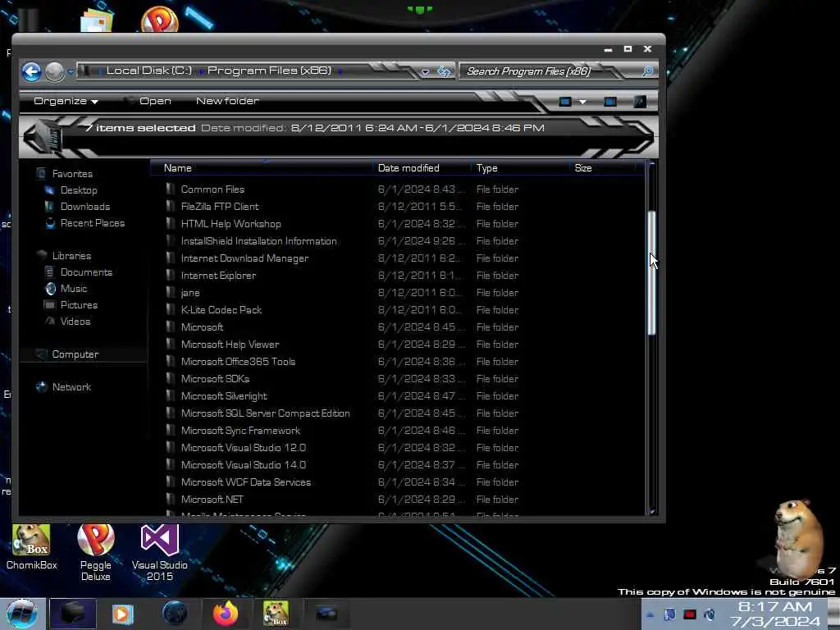
Task: Click the Forward navigation arrow
Action: (x=55, y=72)
